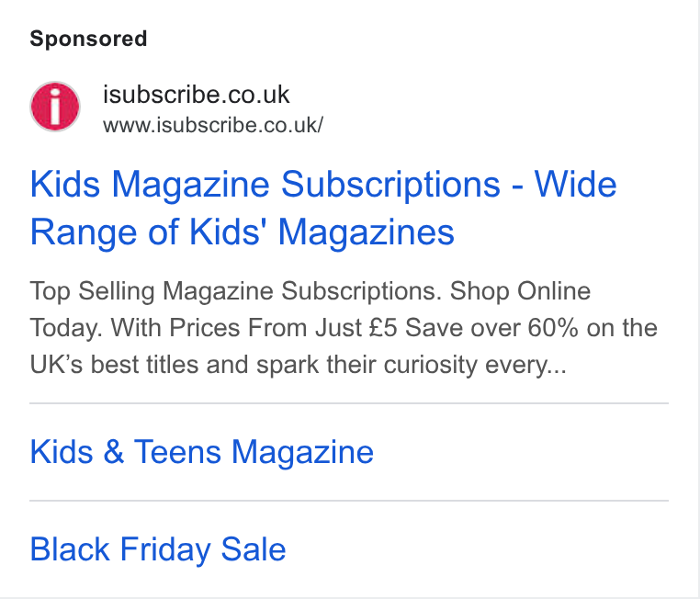Open the Kids & Teens Magazine sitelink

pyautogui.click(x=202, y=452)
